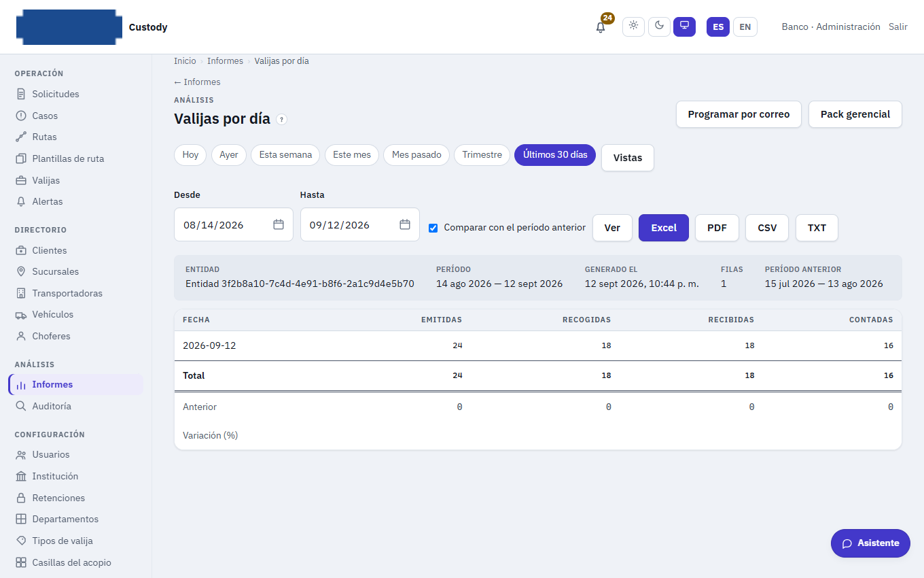Click the Valijas briefcase icon

(x=20, y=180)
